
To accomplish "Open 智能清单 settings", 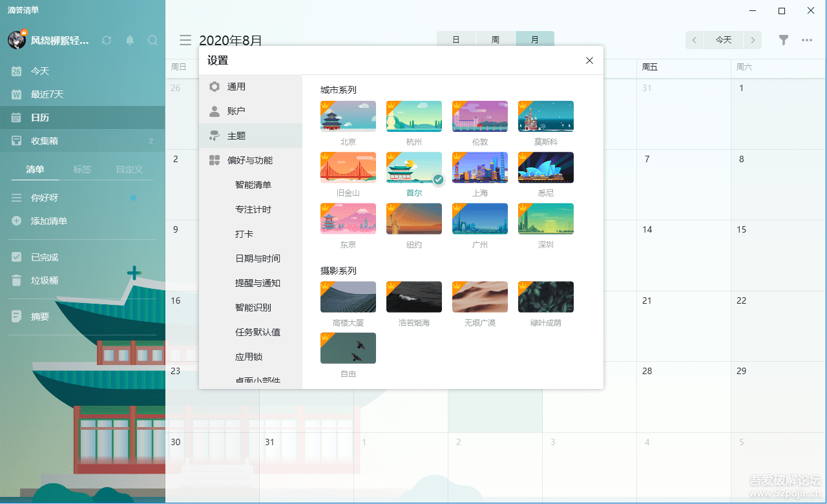I will coord(251,185).
